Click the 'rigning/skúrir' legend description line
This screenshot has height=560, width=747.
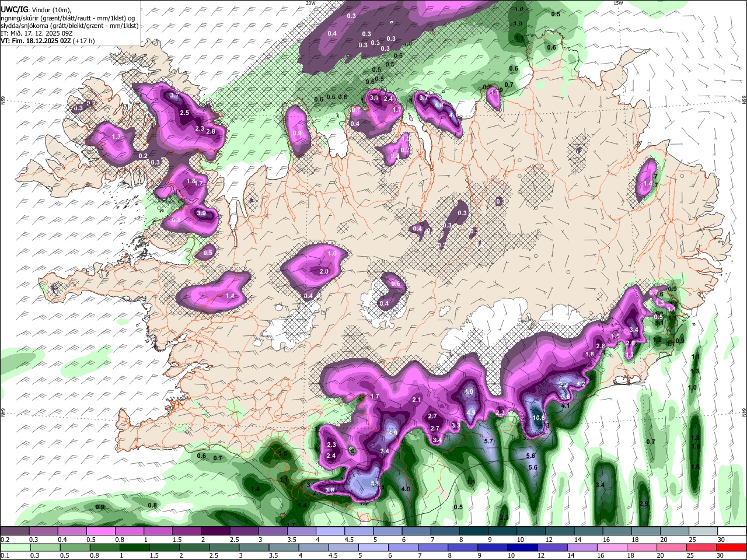pos(68,18)
